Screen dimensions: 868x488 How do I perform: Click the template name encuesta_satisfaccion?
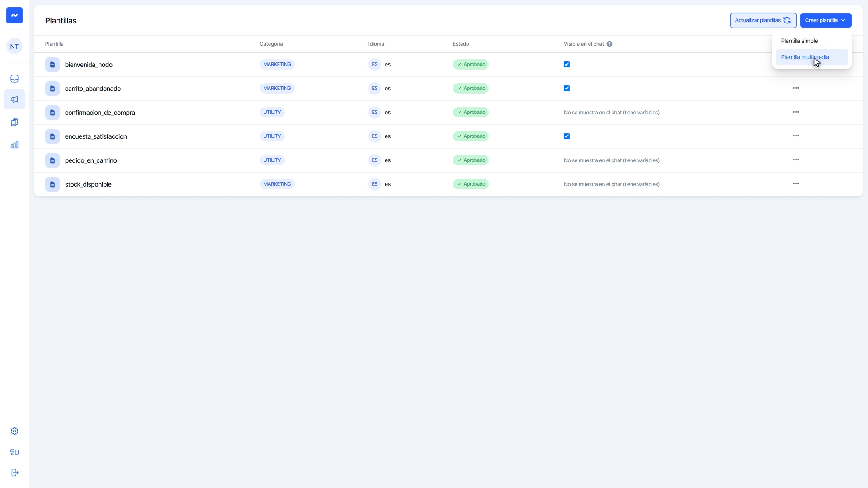[96, 136]
